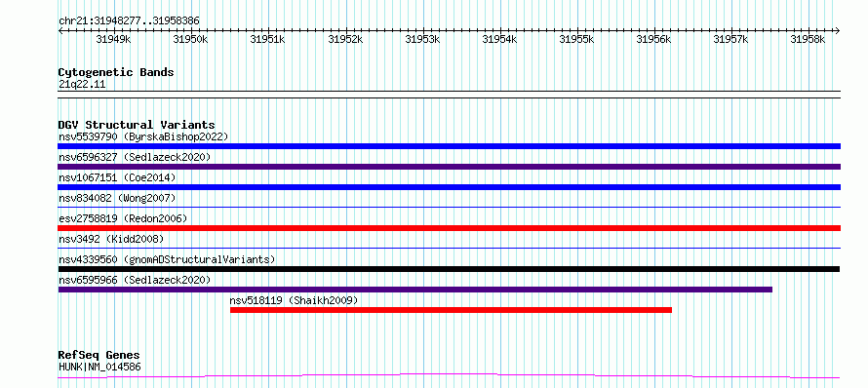The width and height of the screenshot is (868, 388).
Task: Click the chr21:31948277..31958386 coordinate label
Action: pos(129,21)
